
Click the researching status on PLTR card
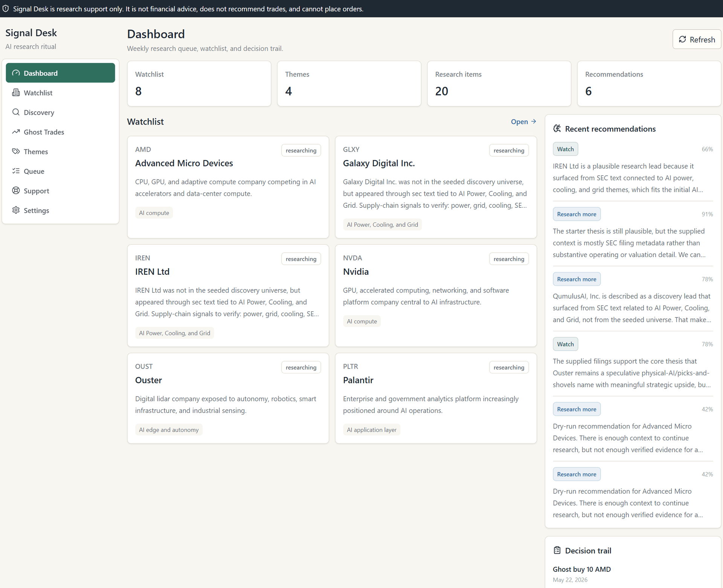click(x=509, y=367)
